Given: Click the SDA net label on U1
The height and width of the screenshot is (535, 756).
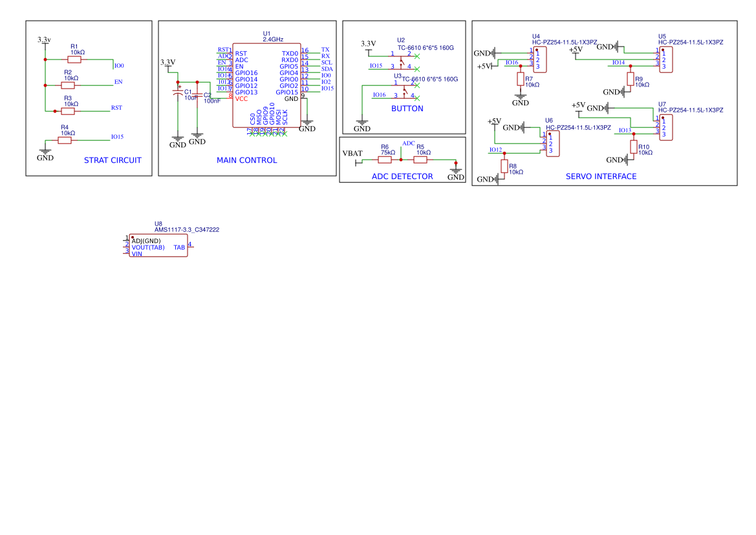Looking at the screenshot, I should click(x=327, y=69).
